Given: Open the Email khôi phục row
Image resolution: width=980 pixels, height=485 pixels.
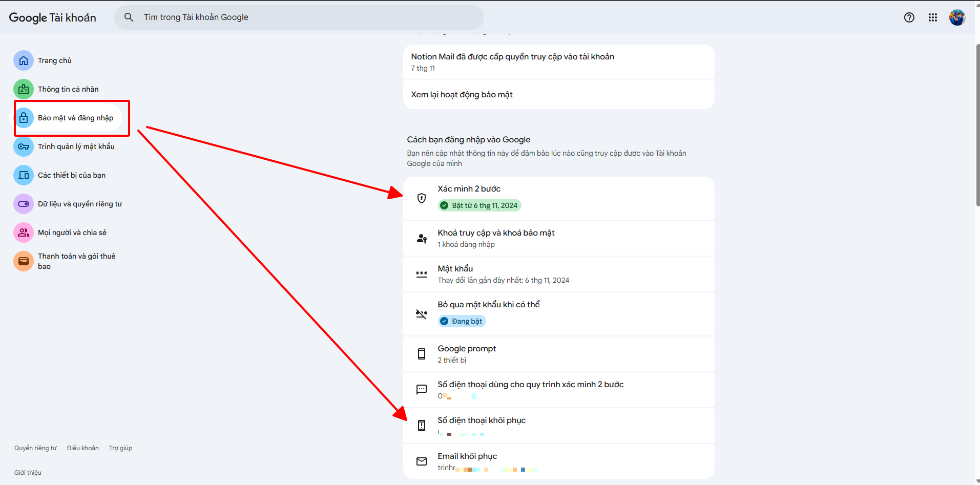Looking at the screenshot, I should click(x=558, y=461).
